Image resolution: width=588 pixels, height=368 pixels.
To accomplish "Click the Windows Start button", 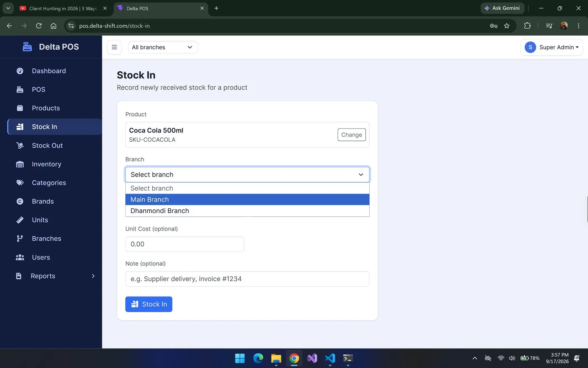I will pos(240,358).
